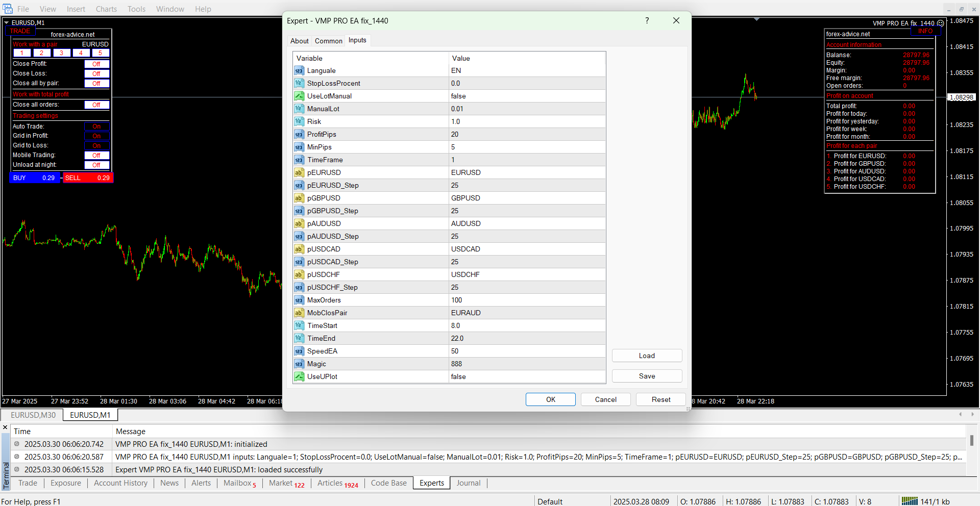This screenshot has height=506, width=980.
Task: Toggle Auto Trade switch on the trade panel
Action: (x=96, y=127)
